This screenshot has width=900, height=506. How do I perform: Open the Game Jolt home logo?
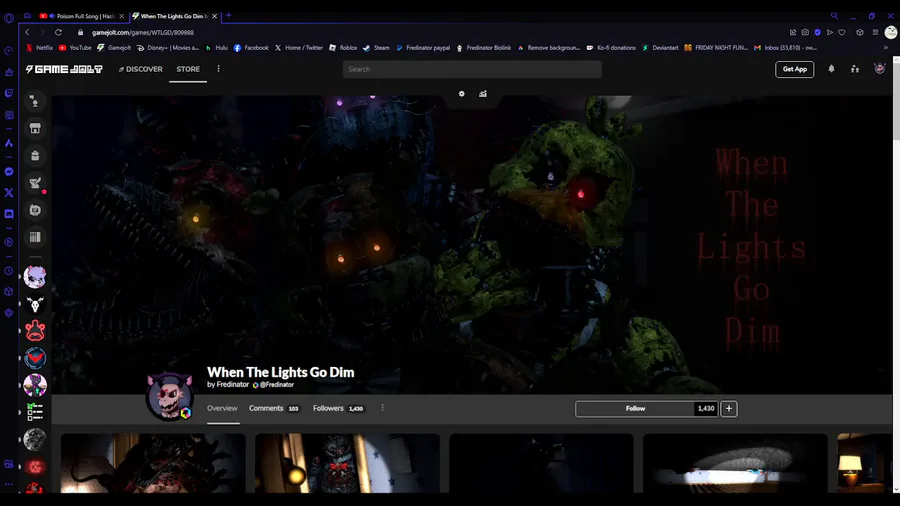click(x=64, y=69)
